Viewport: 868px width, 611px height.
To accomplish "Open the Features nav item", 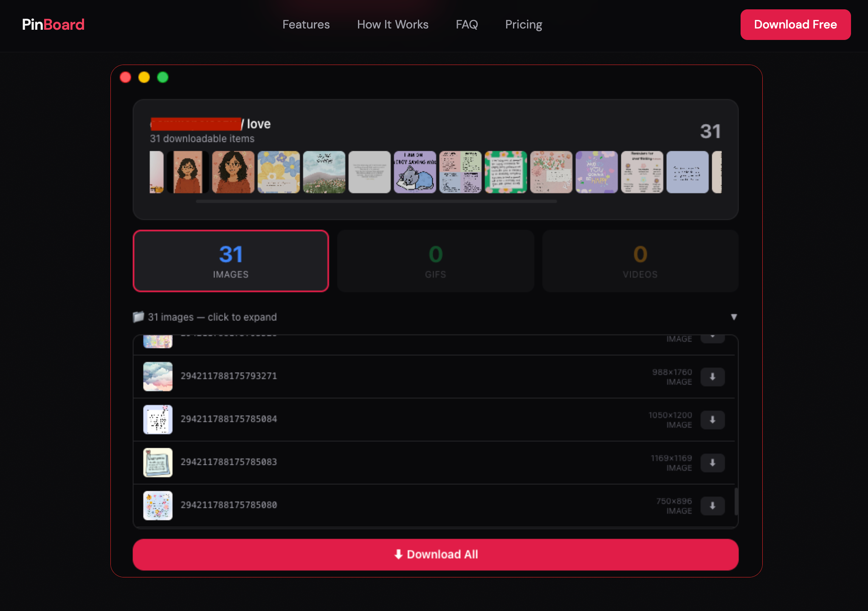I will [x=306, y=25].
